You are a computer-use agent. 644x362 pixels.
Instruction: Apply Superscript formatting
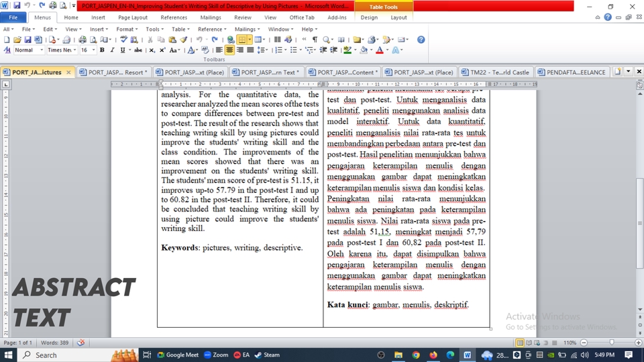point(162,50)
